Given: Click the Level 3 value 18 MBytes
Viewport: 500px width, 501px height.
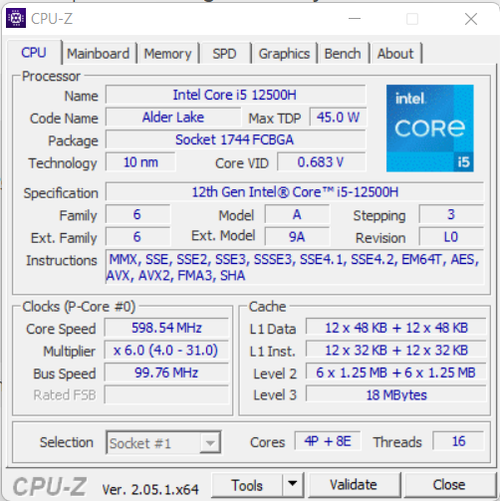Looking at the screenshot, I should (396, 395).
